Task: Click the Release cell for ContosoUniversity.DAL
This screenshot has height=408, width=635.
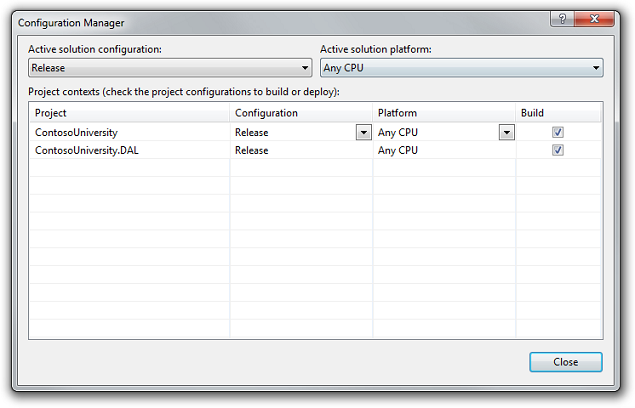Action: click(x=252, y=151)
